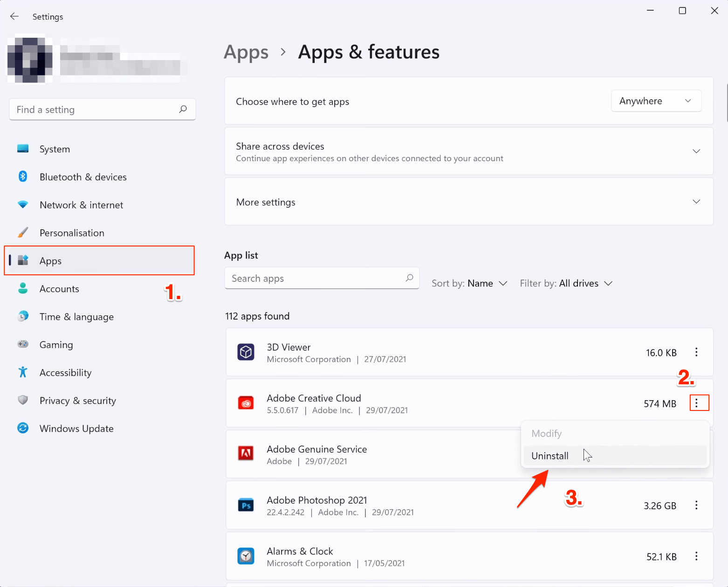The image size is (728, 587).
Task: Click the search icon in Search apps
Action: 409,278
